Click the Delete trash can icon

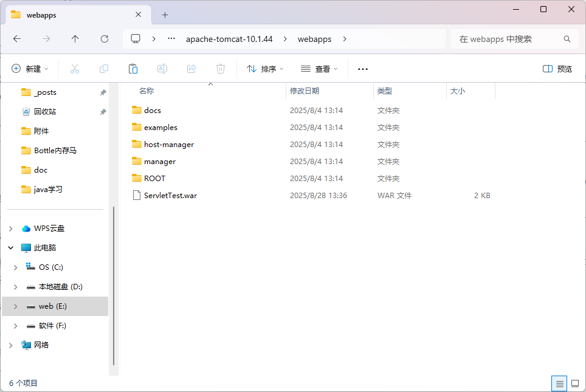click(x=221, y=69)
